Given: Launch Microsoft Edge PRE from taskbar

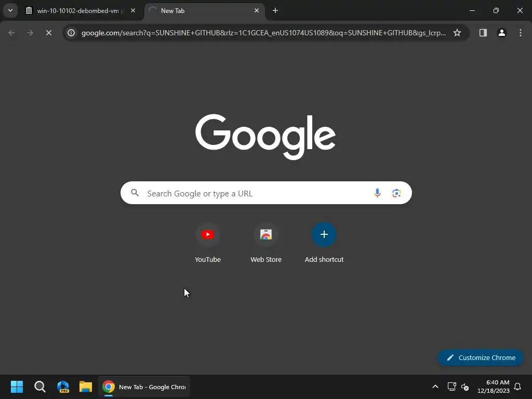Looking at the screenshot, I should click(x=63, y=387).
